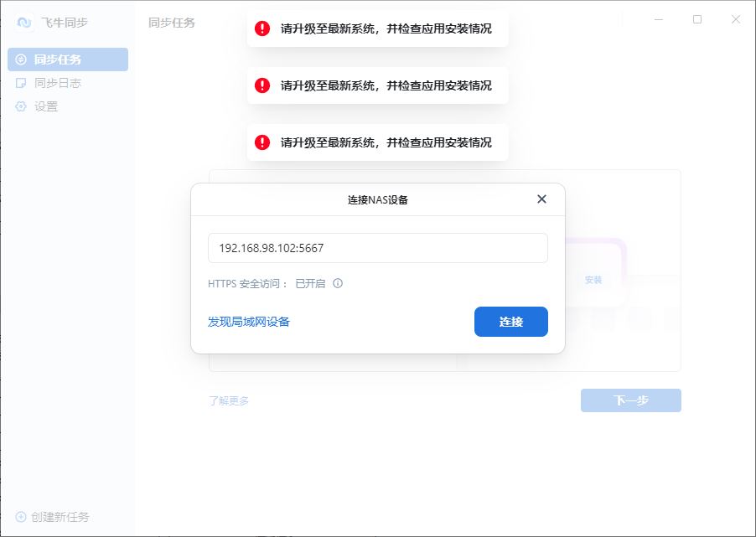756x537 pixels.
Task: Click the 连接NAS设备 dialog title
Action: (x=377, y=199)
